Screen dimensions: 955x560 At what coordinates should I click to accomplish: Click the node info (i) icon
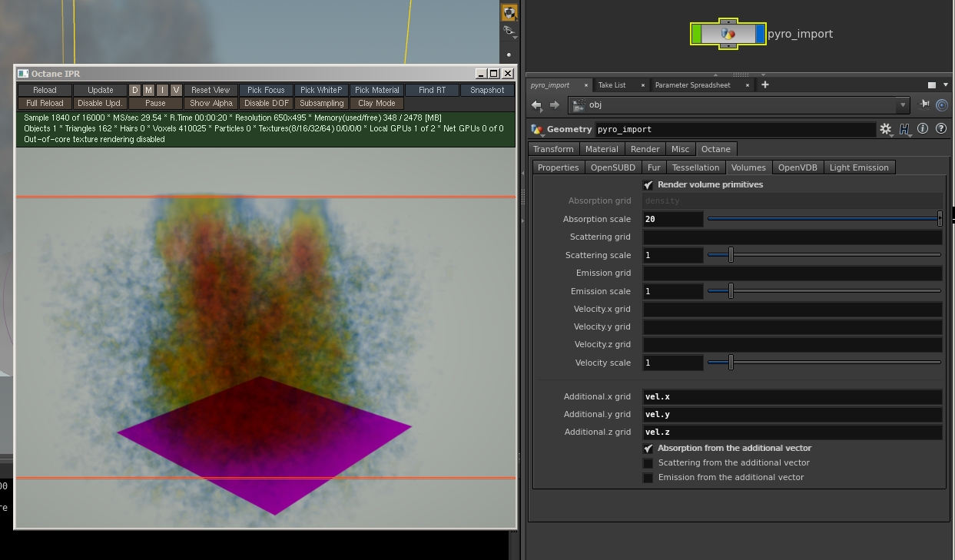(x=923, y=129)
